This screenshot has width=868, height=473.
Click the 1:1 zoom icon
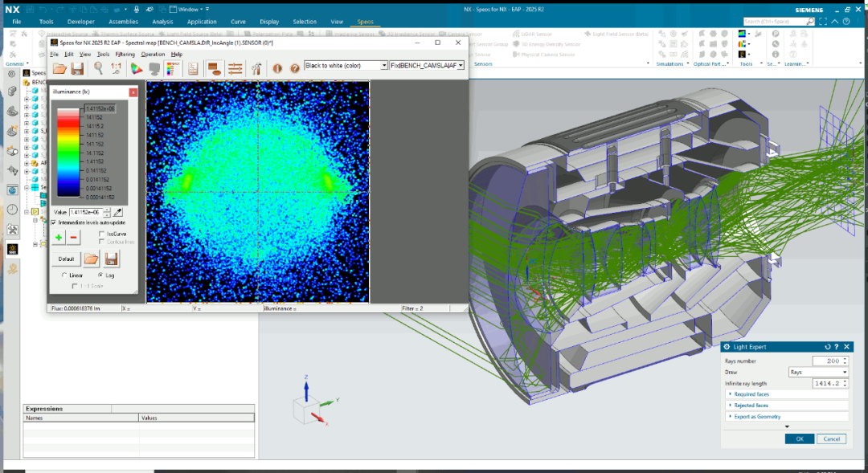(116, 68)
